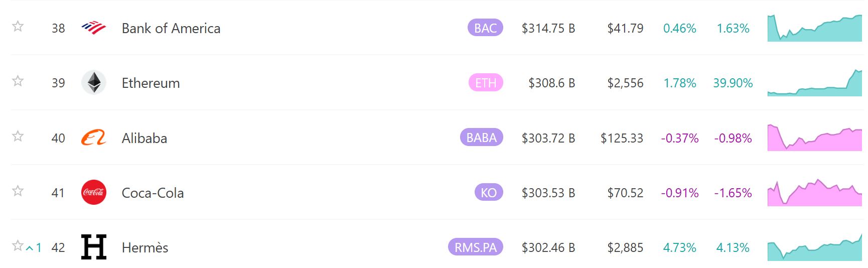This screenshot has width=868, height=268.
Task: Click the Hermès H logo icon
Action: 94,247
